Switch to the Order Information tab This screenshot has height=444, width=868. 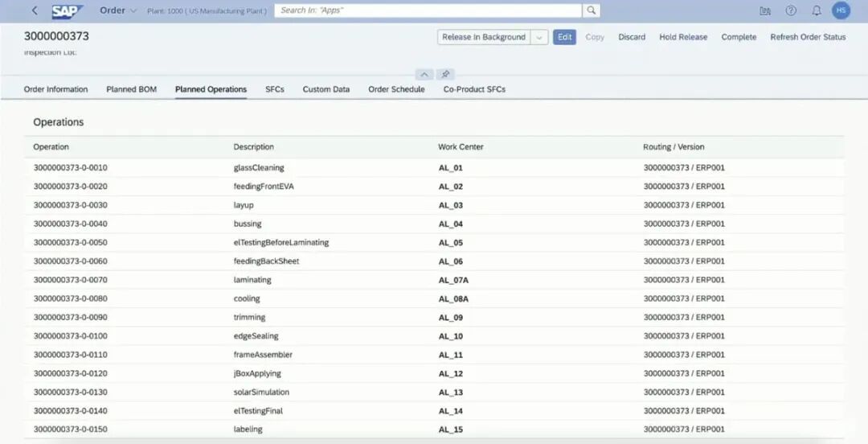[56, 89]
